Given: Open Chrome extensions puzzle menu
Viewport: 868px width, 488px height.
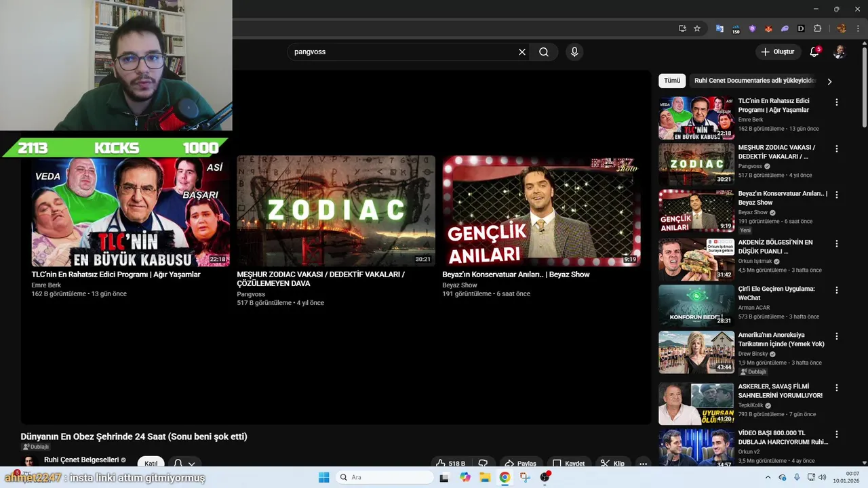Looking at the screenshot, I should 817,28.
